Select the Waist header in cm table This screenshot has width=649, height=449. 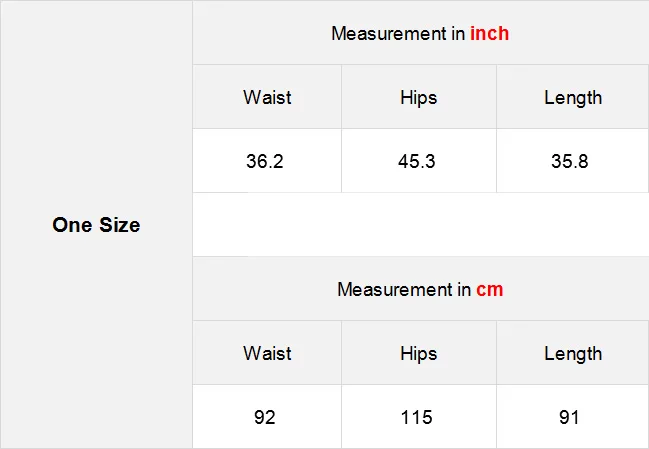pos(267,353)
